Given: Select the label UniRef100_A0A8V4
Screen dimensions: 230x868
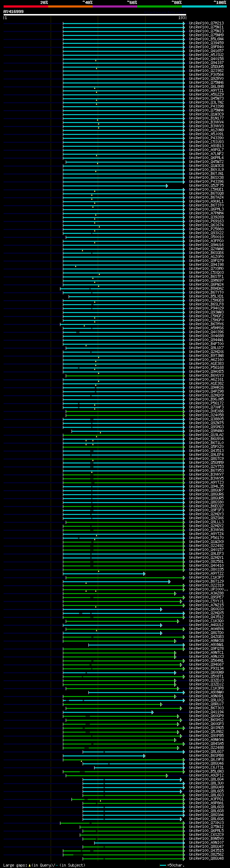Looking at the screenshot, I should pyautogui.click(x=206, y=629).
